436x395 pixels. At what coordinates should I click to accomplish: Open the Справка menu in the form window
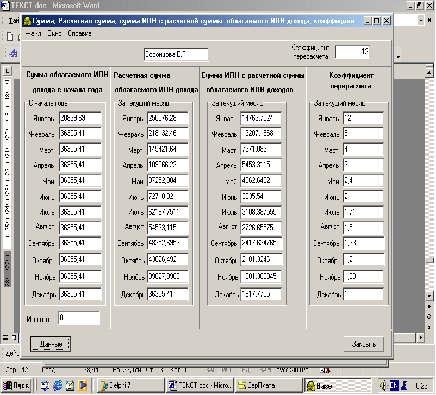point(79,34)
